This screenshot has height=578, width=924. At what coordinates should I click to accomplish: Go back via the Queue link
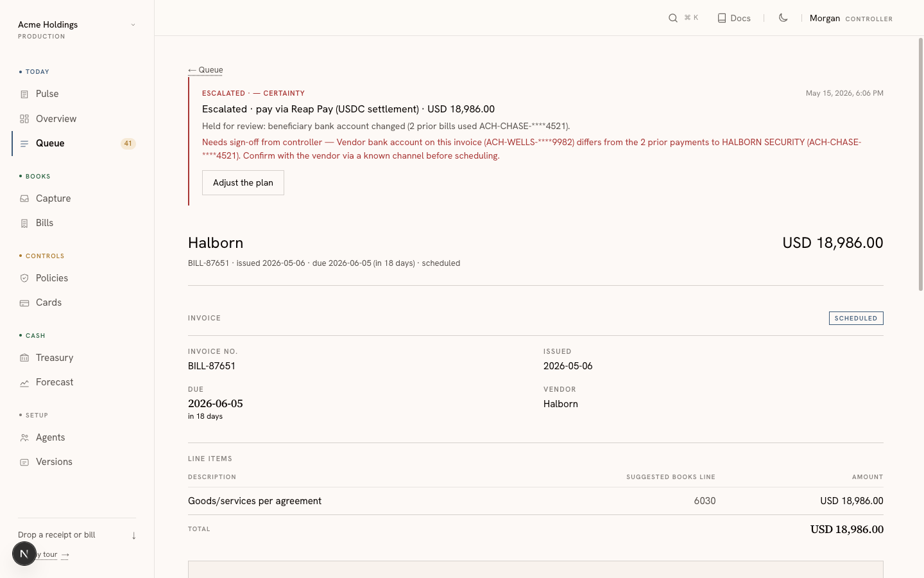[x=205, y=70]
